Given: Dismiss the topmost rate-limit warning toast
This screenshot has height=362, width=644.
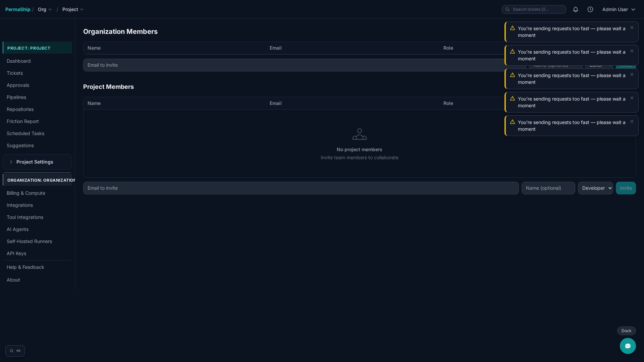Looking at the screenshot, I should [632, 27].
